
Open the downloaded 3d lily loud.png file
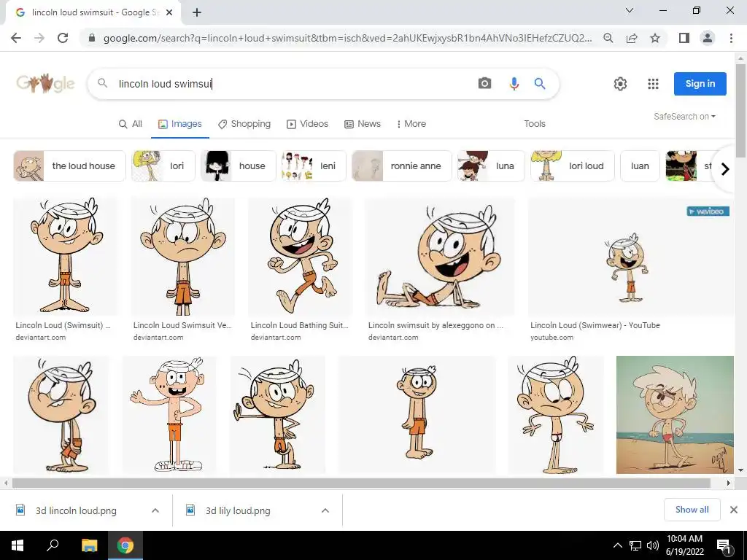(238, 510)
